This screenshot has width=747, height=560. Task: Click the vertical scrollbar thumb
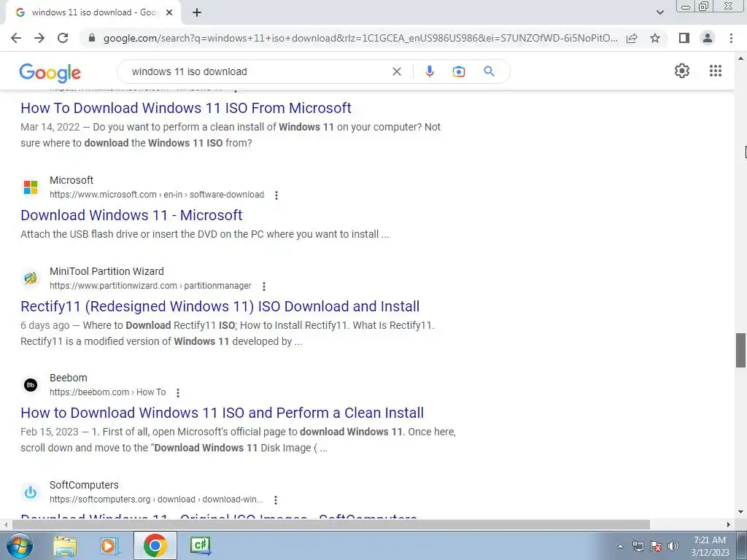click(741, 351)
